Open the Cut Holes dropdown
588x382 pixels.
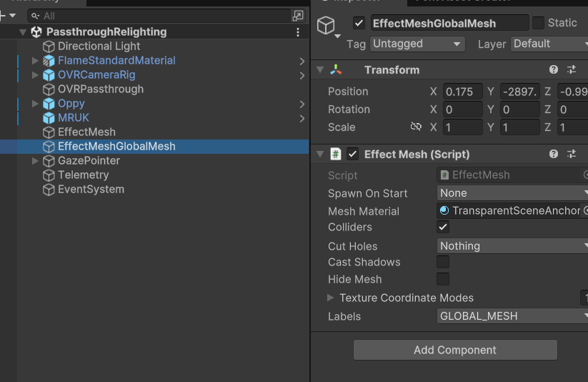(x=512, y=246)
